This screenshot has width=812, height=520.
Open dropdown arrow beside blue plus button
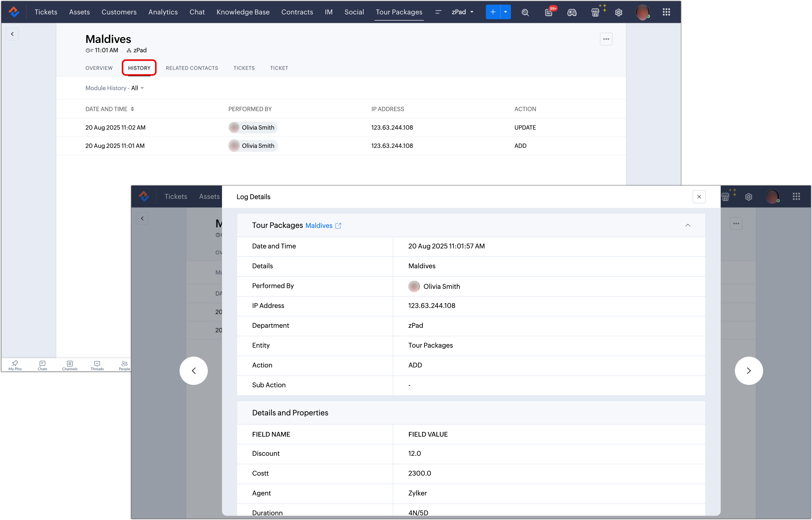[505, 12]
